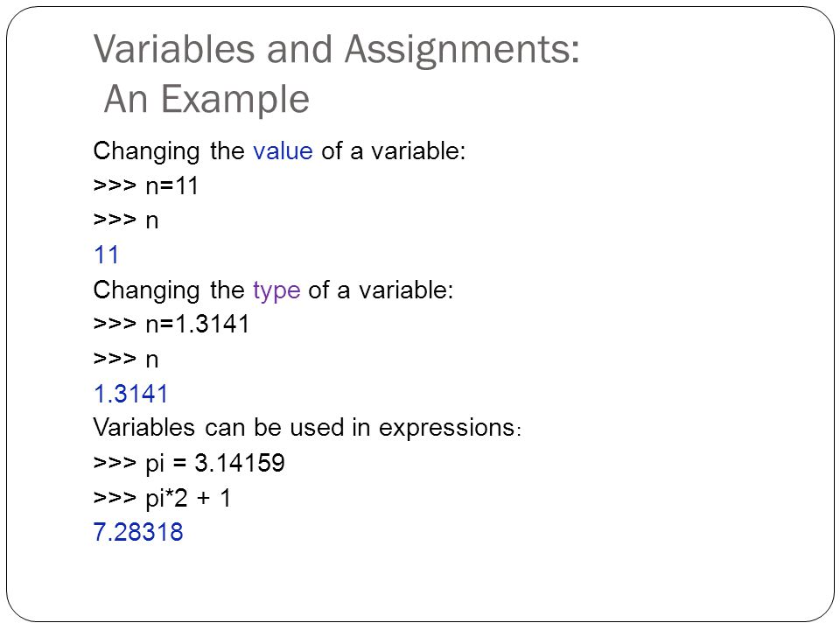Viewport: 840px width, 630px height.
Task: Click the line '>>> pi = 3.14159'
Action: pos(189,463)
